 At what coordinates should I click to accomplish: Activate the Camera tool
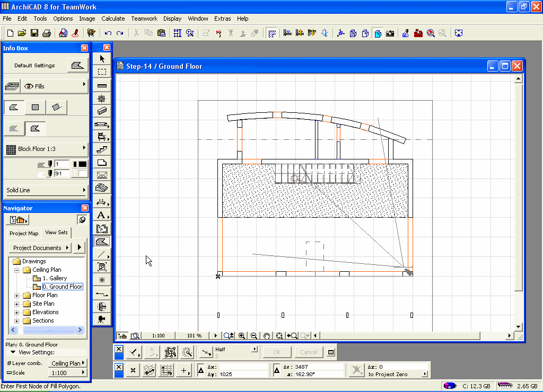click(102, 319)
